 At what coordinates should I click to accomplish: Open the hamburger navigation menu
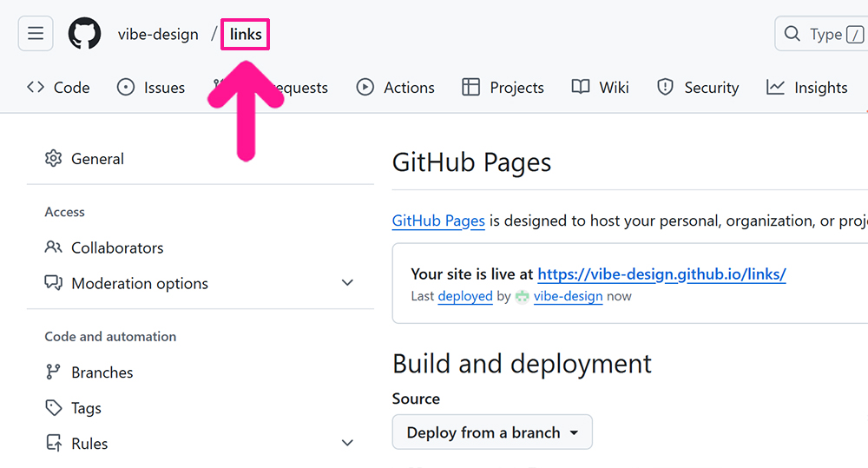36,34
